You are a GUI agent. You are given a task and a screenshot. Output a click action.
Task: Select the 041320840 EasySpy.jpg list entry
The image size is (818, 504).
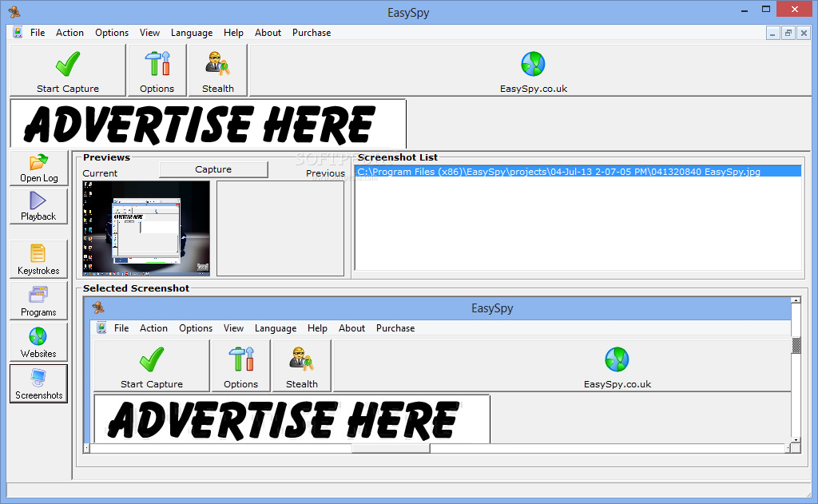(x=578, y=172)
